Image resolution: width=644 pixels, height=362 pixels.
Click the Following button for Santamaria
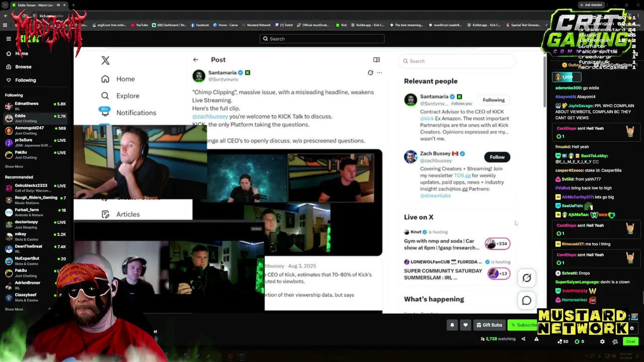[x=494, y=100]
